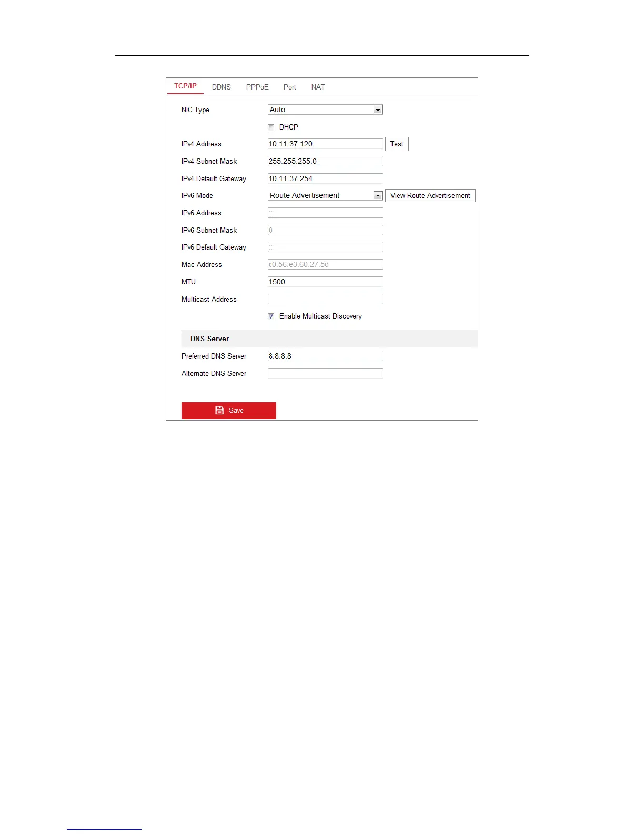
Task: Edit the IPv4 Subnet Mask field
Action: coord(325,161)
